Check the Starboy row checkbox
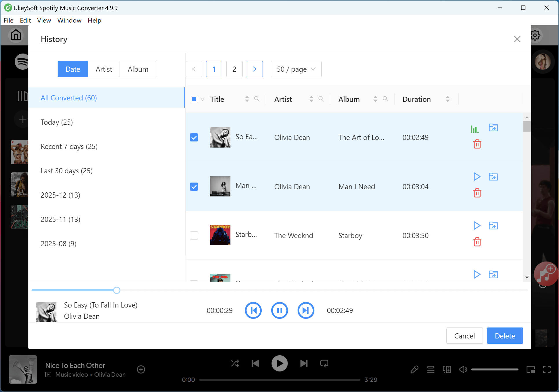559x392 pixels. (194, 235)
